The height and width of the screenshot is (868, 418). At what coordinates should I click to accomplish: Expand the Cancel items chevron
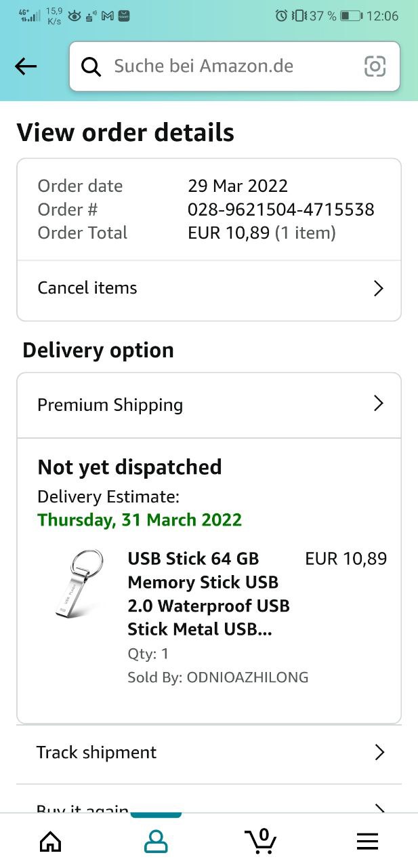pos(379,288)
